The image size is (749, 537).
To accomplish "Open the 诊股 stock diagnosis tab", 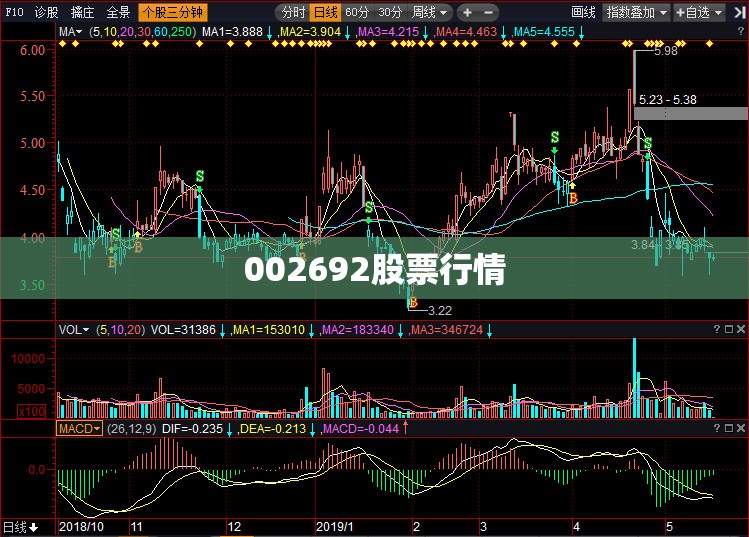I will click(x=46, y=12).
